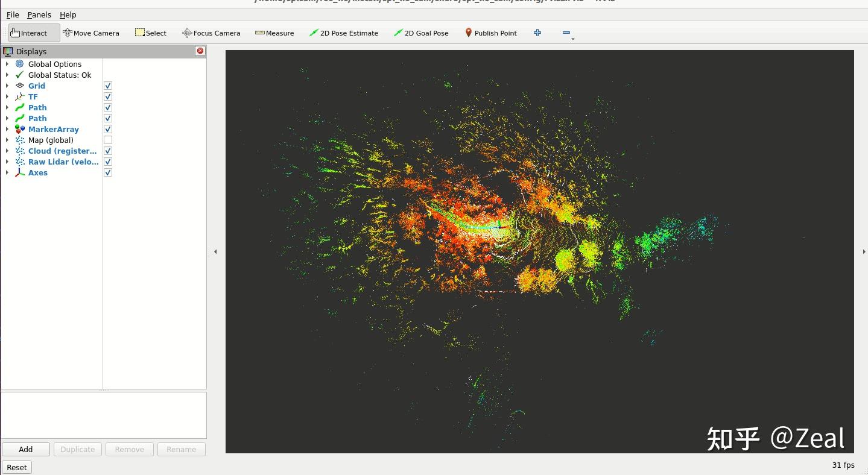Click the Axes display icon
This screenshot has height=475, width=868.
[20, 172]
